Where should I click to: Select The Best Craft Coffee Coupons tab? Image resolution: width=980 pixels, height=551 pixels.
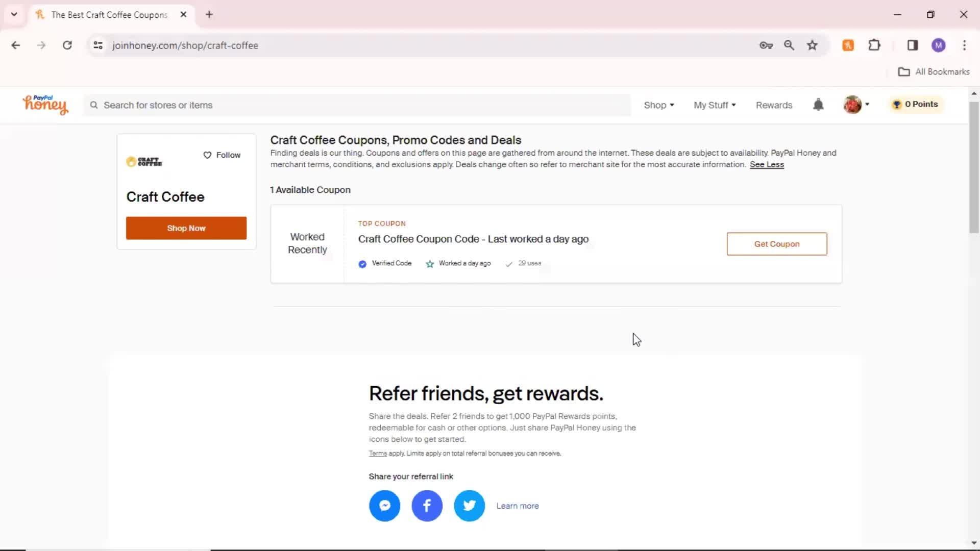pyautogui.click(x=109, y=15)
